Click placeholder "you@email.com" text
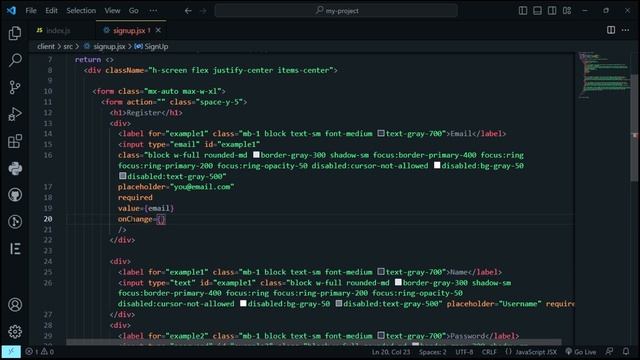Viewport: 640px width, 360px height. pos(176,187)
